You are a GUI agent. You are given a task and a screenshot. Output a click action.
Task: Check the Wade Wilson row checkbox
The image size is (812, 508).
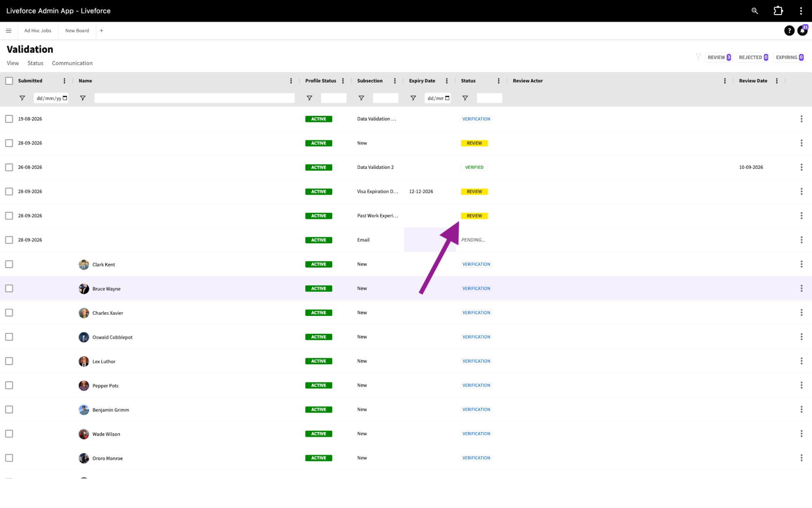[x=9, y=434]
